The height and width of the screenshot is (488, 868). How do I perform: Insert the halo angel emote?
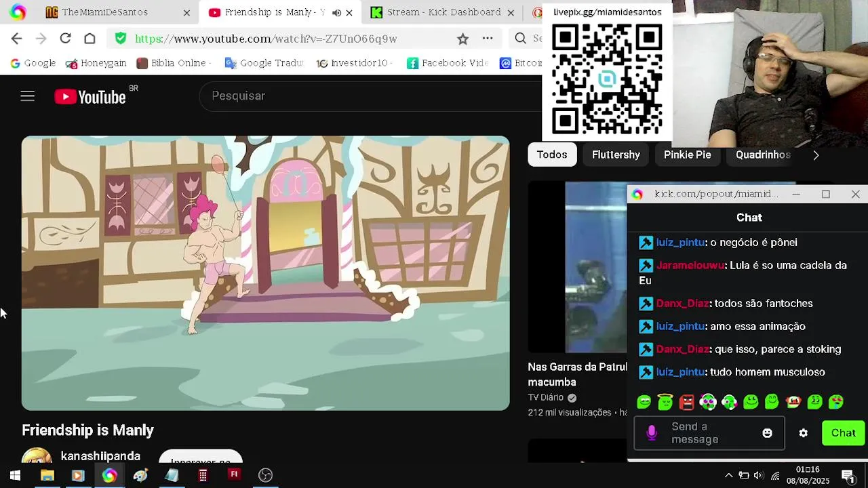tap(665, 402)
